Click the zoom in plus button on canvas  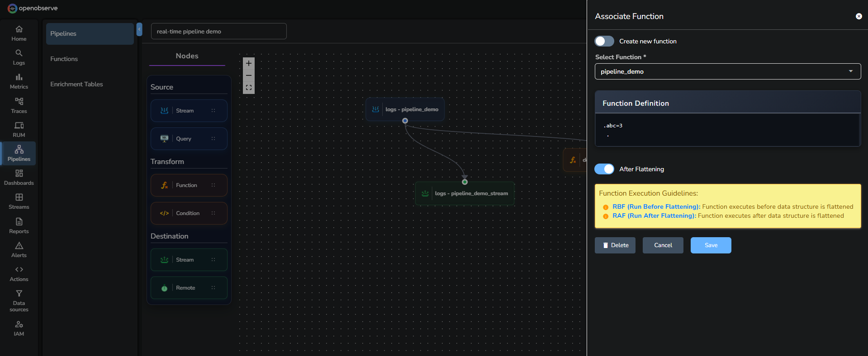248,63
